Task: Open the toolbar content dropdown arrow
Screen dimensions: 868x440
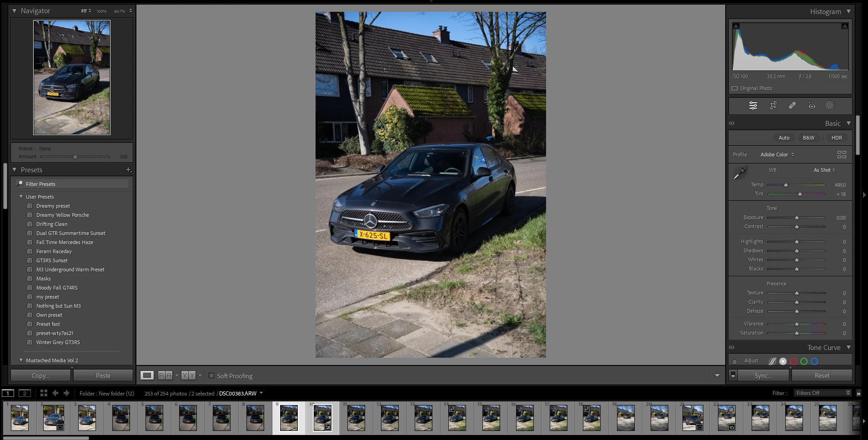Action: [x=717, y=375]
